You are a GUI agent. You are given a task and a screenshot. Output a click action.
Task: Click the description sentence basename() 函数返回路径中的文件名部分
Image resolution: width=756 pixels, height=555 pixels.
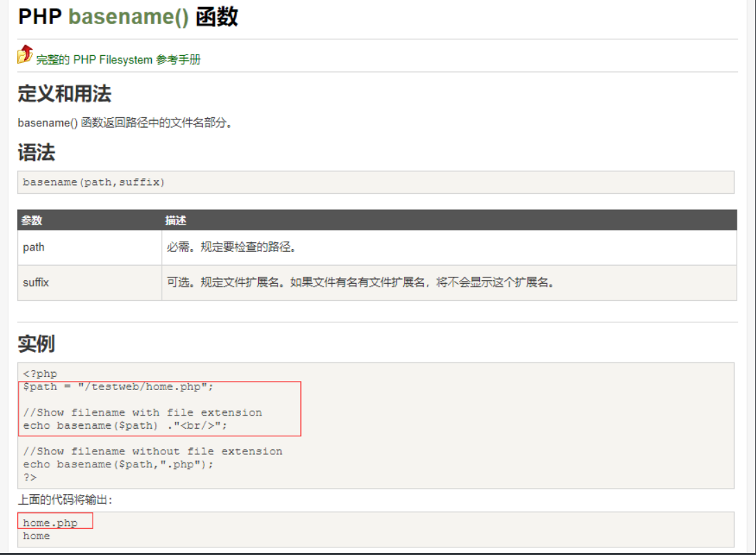coord(125,123)
